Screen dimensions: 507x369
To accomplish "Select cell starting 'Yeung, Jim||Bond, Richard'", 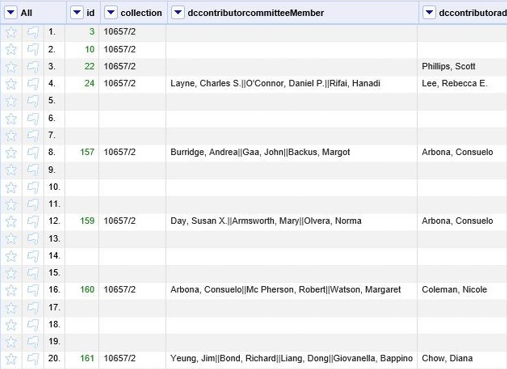I will pos(291,358).
